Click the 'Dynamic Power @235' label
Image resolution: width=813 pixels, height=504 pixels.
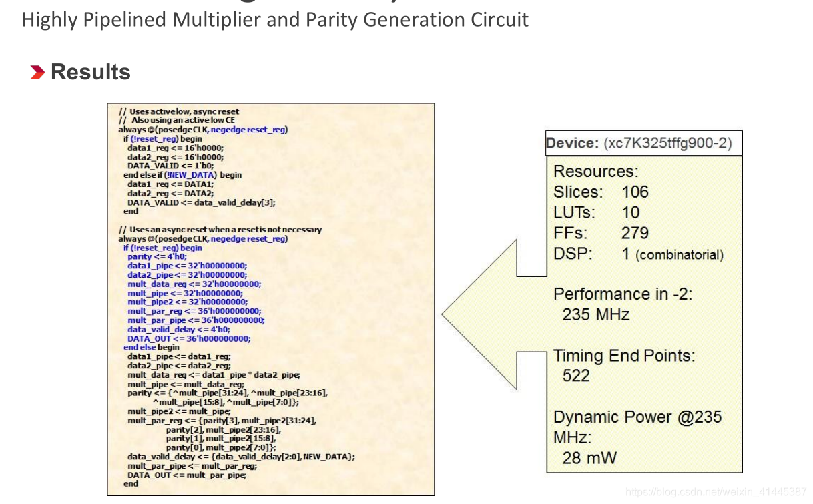[637, 417]
